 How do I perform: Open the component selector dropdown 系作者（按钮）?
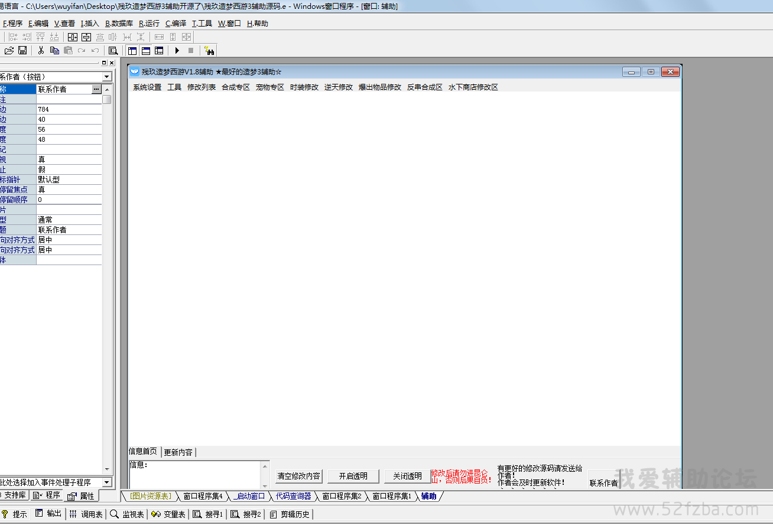point(107,77)
